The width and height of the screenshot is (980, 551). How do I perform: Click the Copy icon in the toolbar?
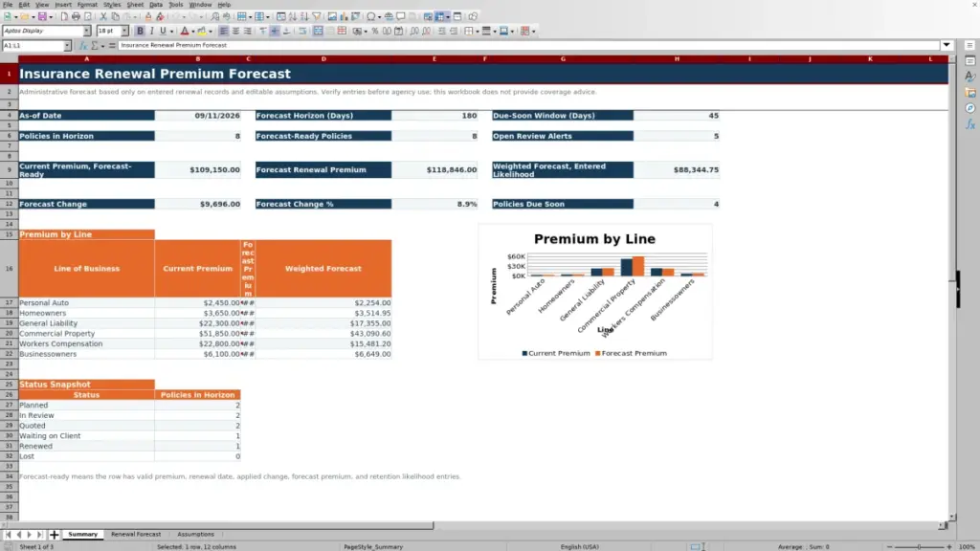[x=115, y=17]
